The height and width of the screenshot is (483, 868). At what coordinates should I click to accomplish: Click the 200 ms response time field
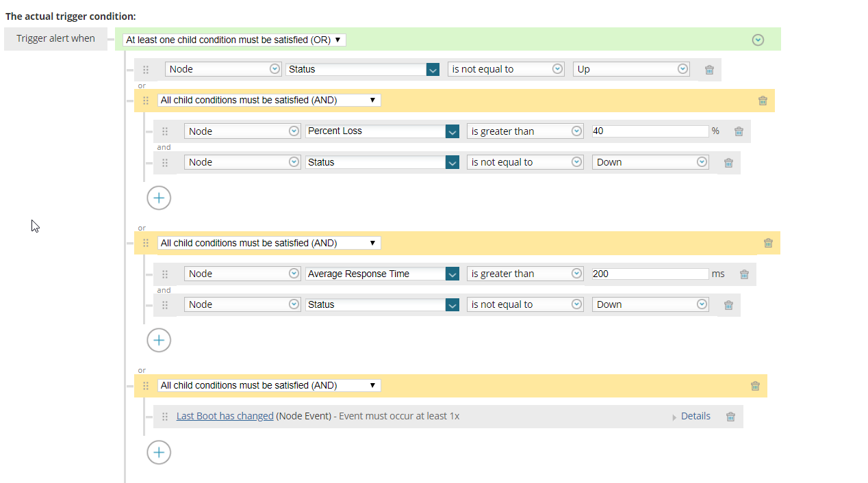point(649,274)
